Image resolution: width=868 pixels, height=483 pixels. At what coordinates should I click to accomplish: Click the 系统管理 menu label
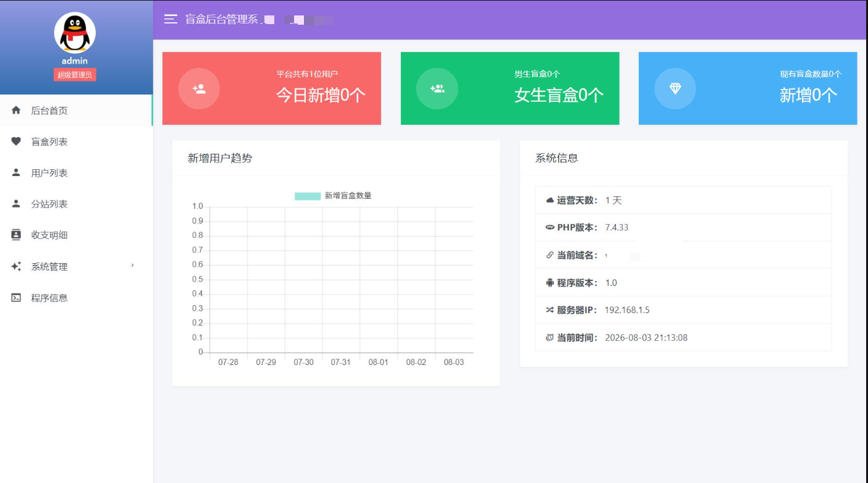point(49,267)
